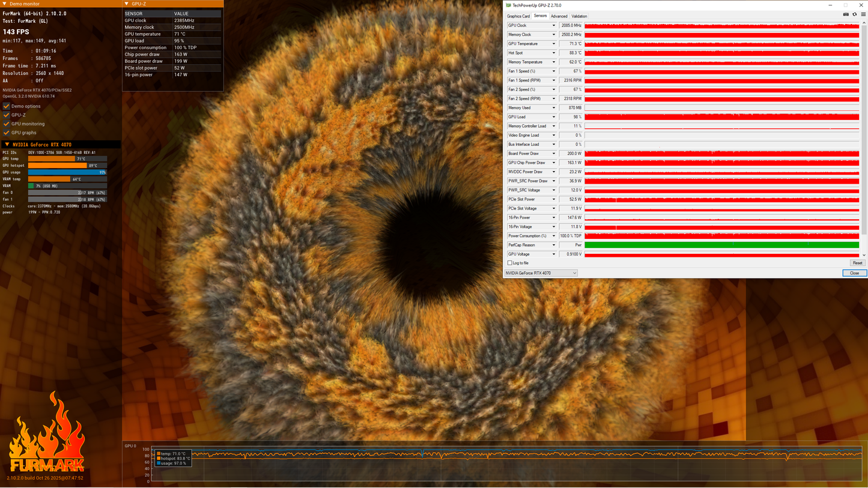Viewport: 868px width, 488px height.
Task: Open the PWR_SRC Voltage dropdown
Action: coord(554,190)
